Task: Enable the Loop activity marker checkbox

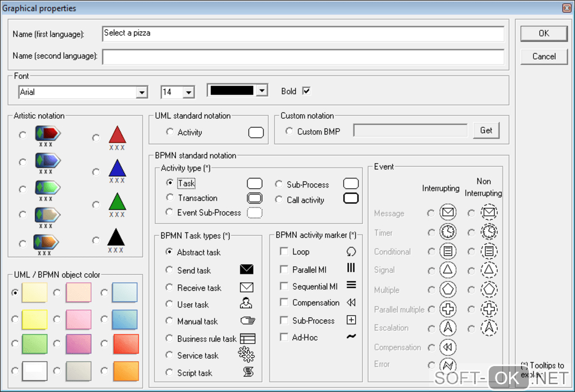Action: point(284,251)
